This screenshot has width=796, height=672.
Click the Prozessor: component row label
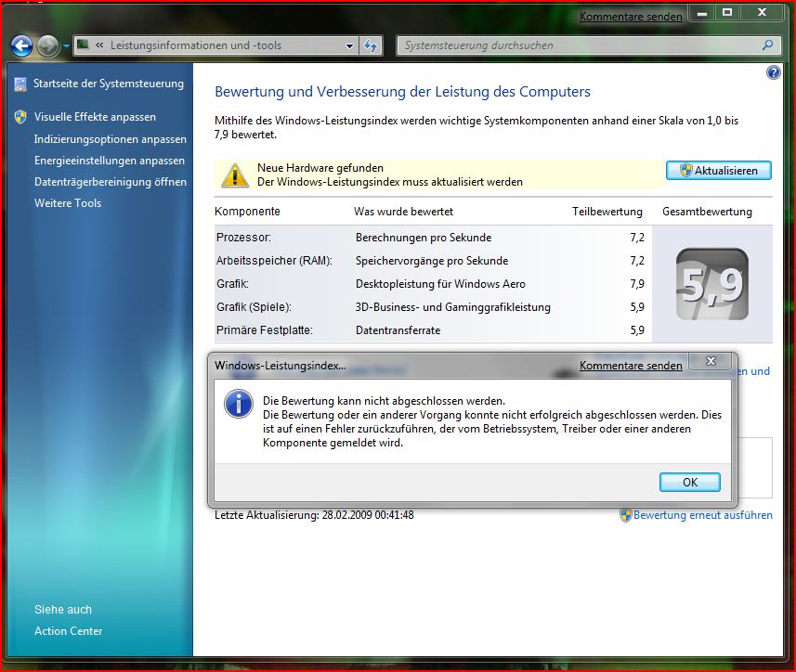coord(243,238)
